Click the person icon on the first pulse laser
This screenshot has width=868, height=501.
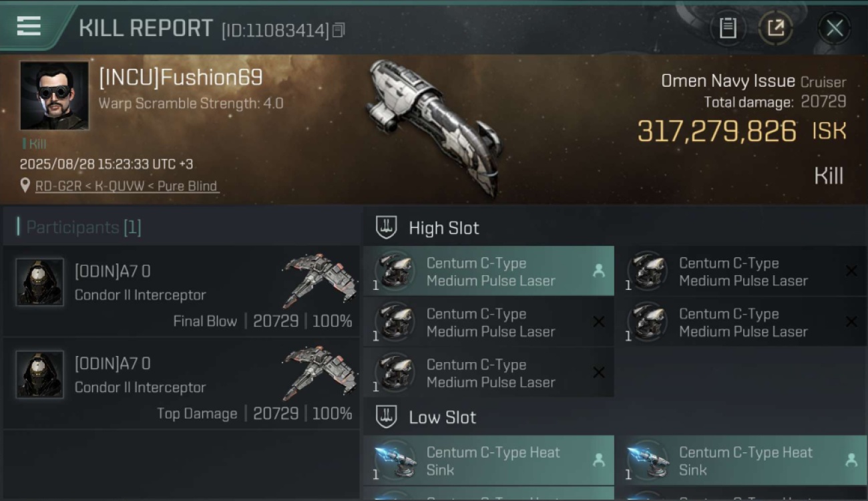598,271
